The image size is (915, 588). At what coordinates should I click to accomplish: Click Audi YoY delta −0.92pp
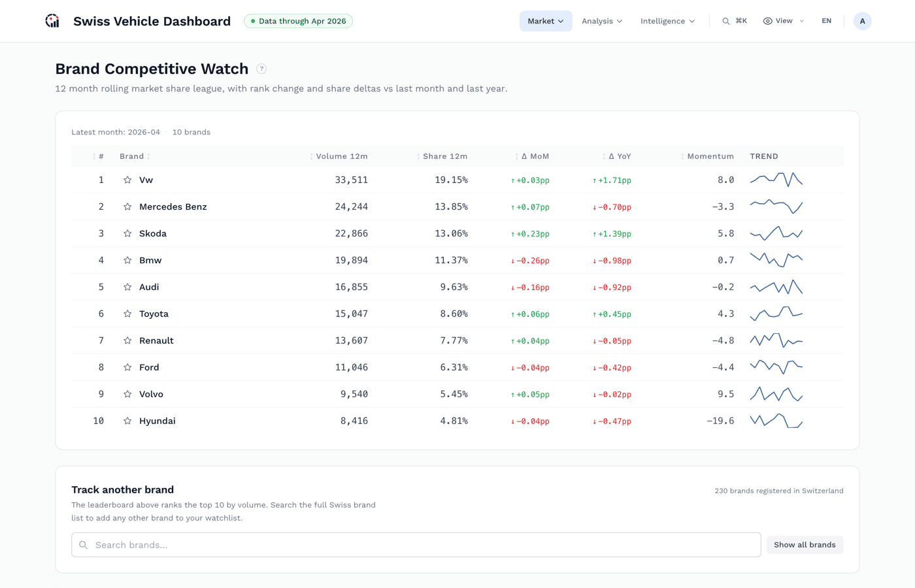612,287
